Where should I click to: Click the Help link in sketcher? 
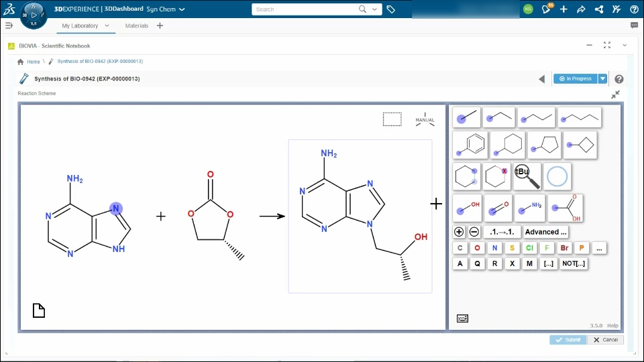coord(612,326)
